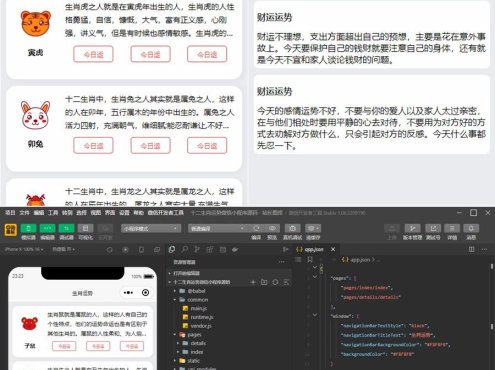Open the vendor.js file
The height and width of the screenshot is (370, 495).
coord(230,326)
